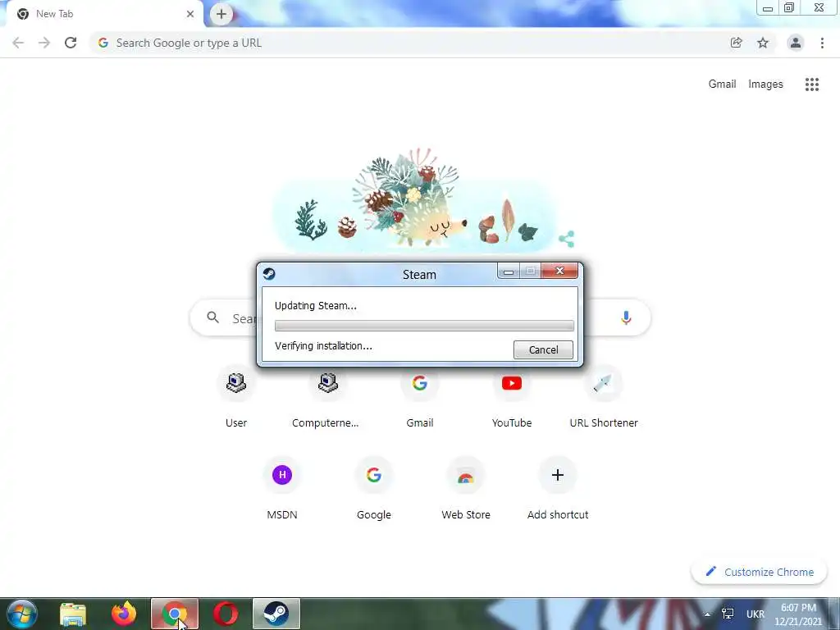Launch Firefox from taskbar
The width and height of the screenshot is (840, 630).
(124, 614)
